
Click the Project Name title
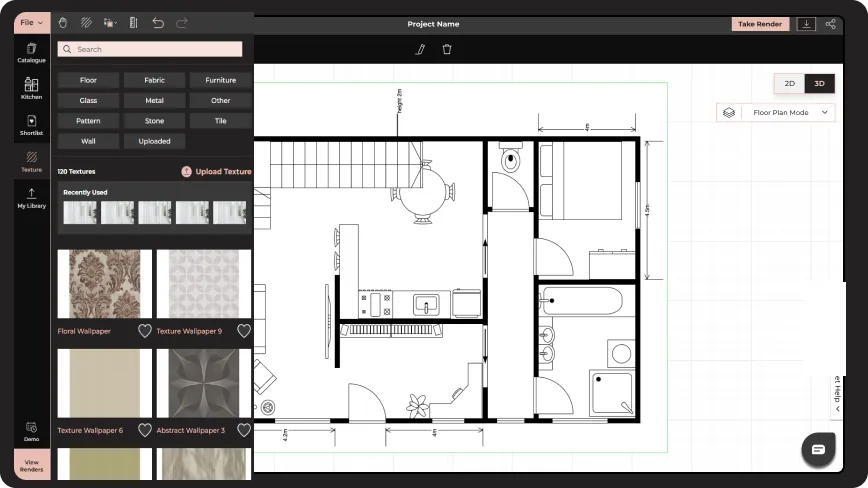coord(433,24)
